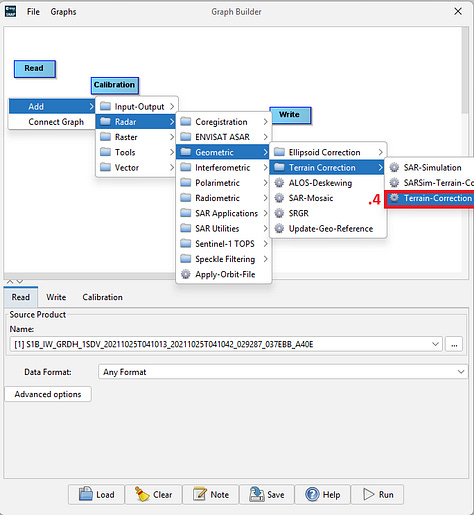Click the Load button

coord(96,495)
